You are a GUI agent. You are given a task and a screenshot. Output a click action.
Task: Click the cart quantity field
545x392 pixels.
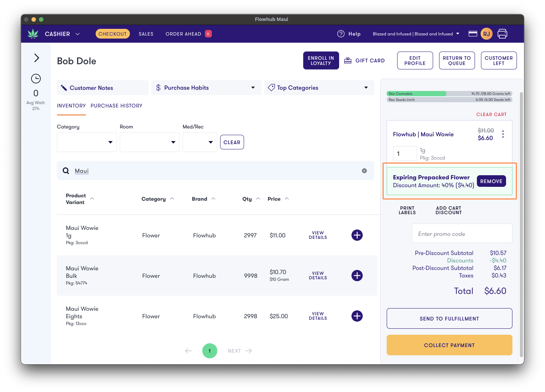click(x=405, y=154)
